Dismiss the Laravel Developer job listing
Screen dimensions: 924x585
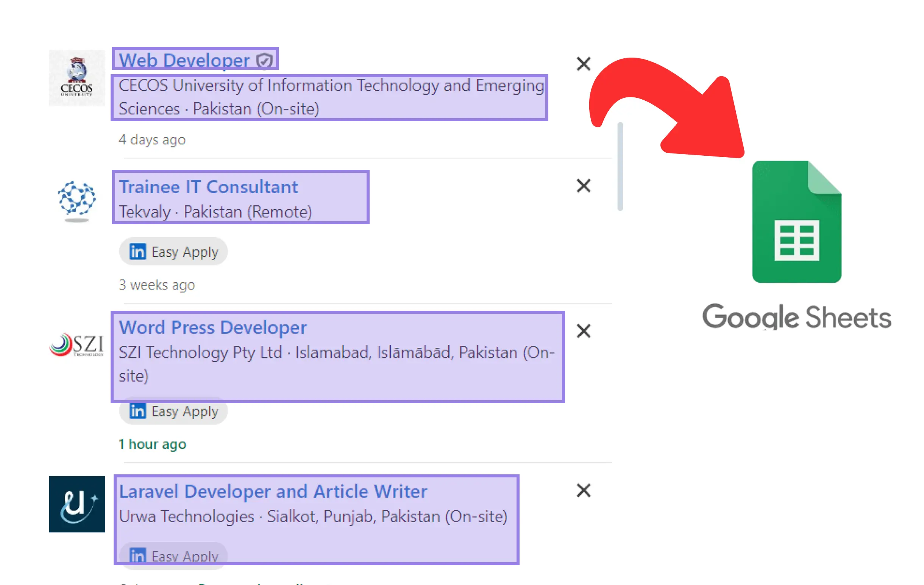click(x=583, y=490)
